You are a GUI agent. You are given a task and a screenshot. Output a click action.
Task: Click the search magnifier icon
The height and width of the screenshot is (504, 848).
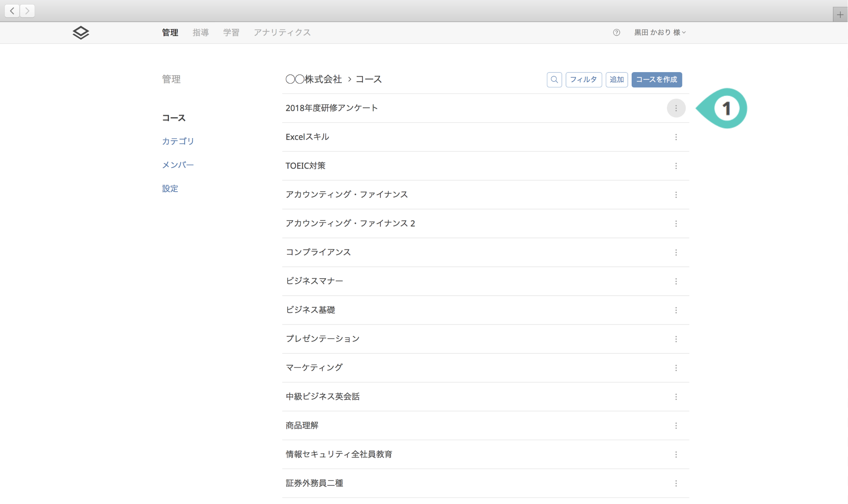(554, 80)
